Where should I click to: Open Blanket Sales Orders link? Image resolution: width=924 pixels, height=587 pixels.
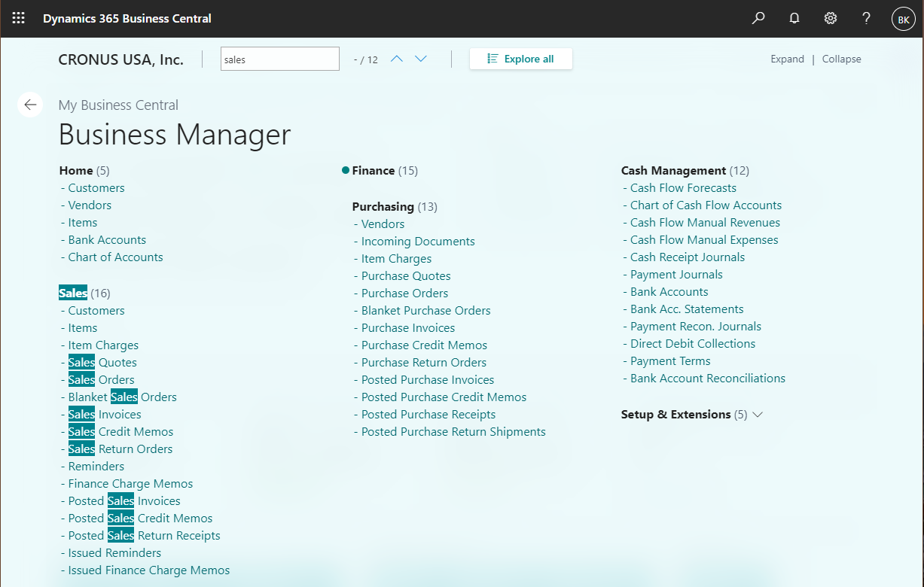pyautogui.click(x=123, y=397)
